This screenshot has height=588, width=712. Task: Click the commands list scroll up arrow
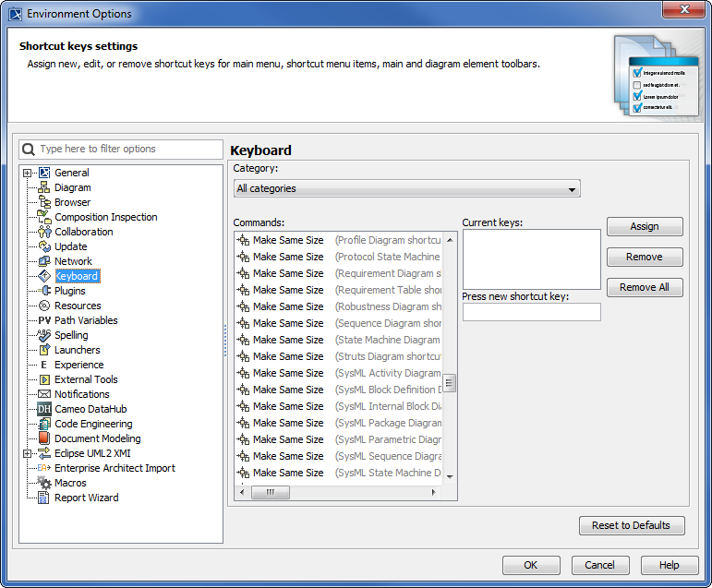(x=450, y=240)
